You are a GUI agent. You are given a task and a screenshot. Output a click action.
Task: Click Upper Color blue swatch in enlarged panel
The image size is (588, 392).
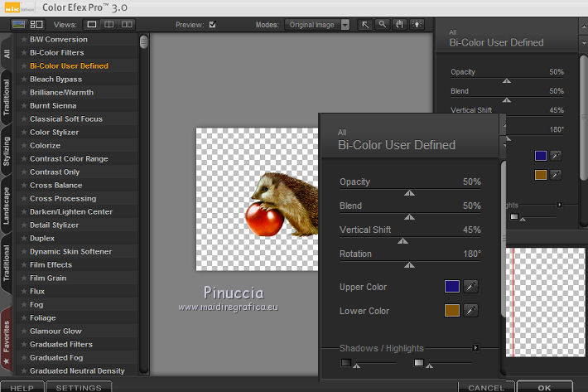tap(452, 287)
